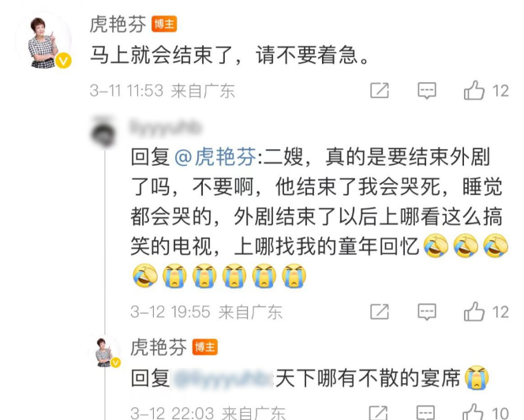Open blurred mention in 虎艳芬's last reply
The width and height of the screenshot is (524, 420).
tap(223, 378)
